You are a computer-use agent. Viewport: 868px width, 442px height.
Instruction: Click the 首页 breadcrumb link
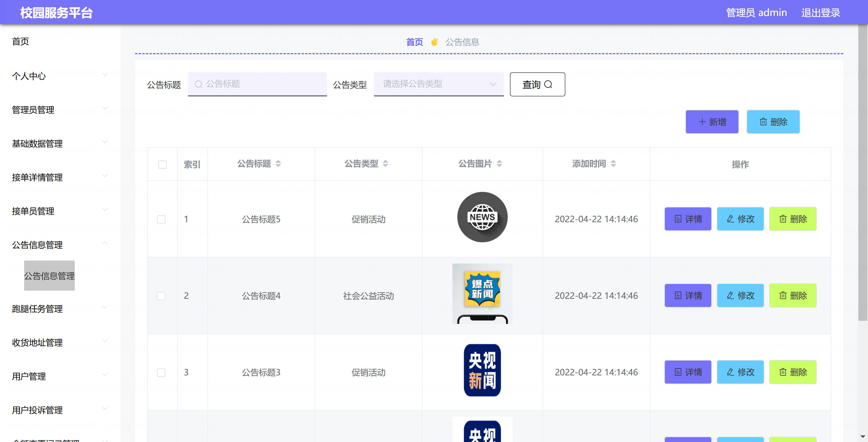coord(414,42)
